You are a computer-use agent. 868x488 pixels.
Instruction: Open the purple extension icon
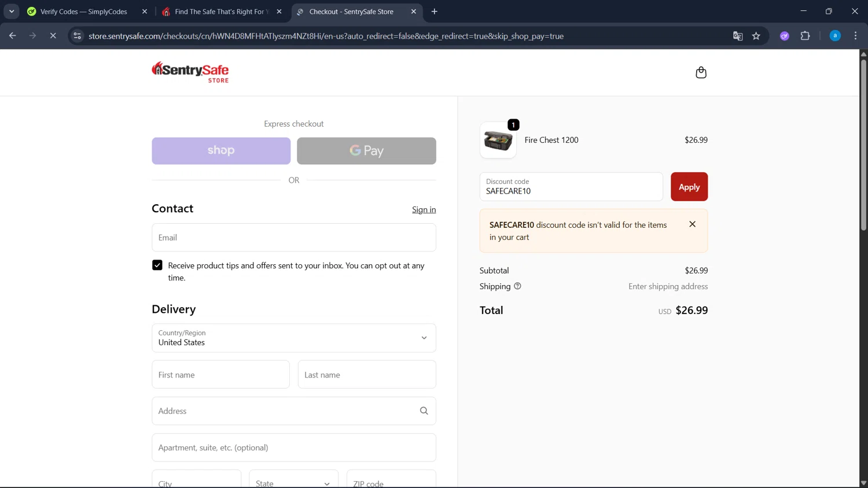pyautogui.click(x=785, y=36)
